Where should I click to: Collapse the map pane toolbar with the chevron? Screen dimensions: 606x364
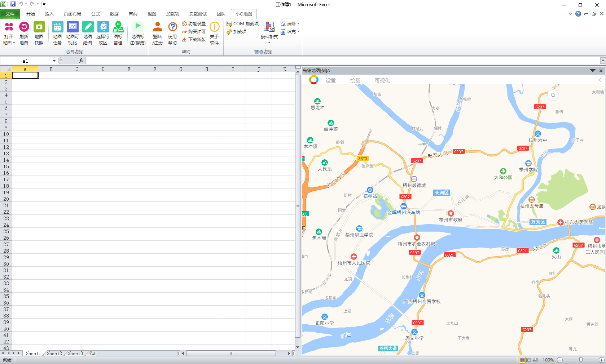600,80
